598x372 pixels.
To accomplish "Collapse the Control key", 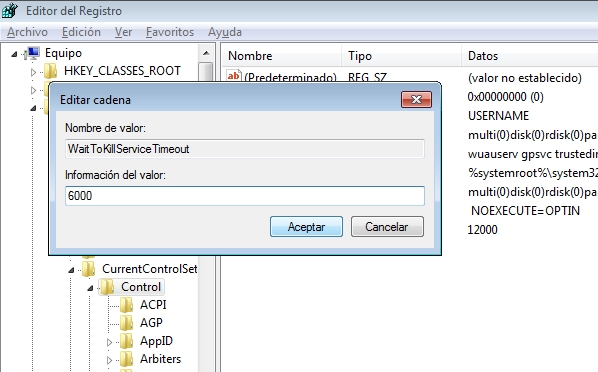I will pos(90,288).
